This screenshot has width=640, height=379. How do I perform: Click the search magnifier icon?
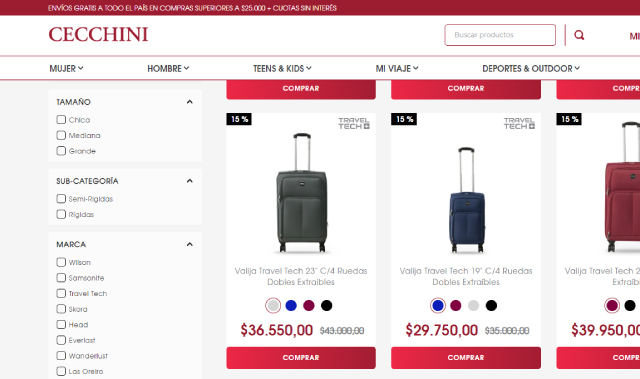pyautogui.click(x=579, y=35)
